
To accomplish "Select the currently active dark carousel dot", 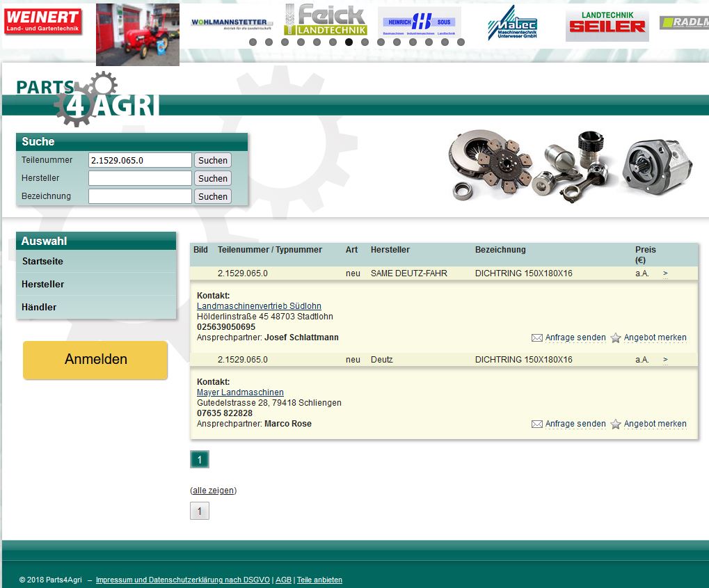I will tap(349, 42).
